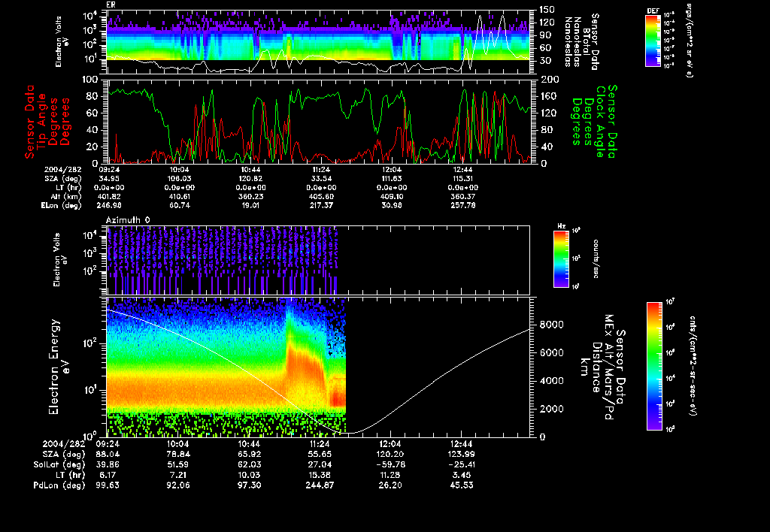770x532 pixels.
Task: Click the DEF rainbow color bar
Action: pyautogui.click(x=653, y=41)
